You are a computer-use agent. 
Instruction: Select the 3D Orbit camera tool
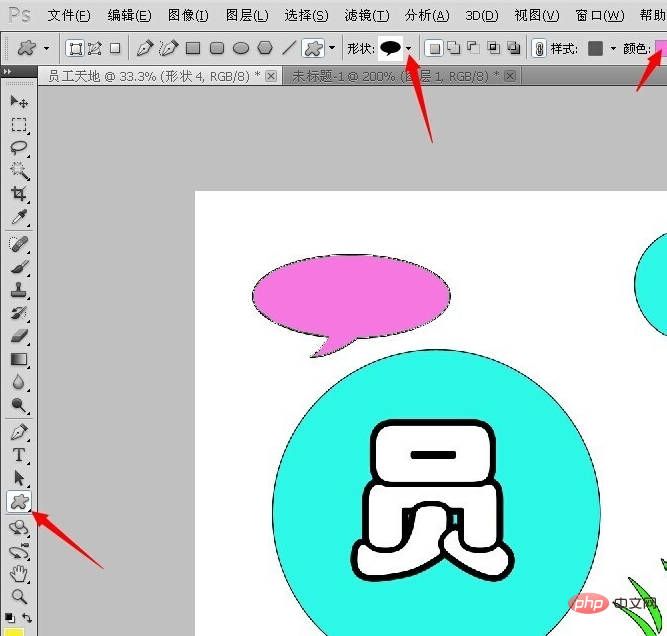tap(19, 552)
